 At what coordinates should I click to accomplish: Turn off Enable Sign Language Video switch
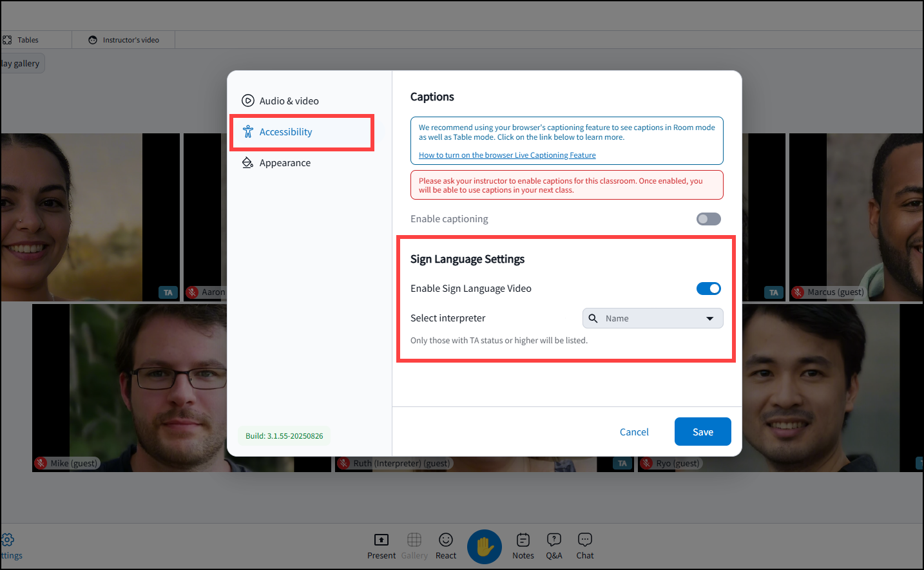click(709, 289)
